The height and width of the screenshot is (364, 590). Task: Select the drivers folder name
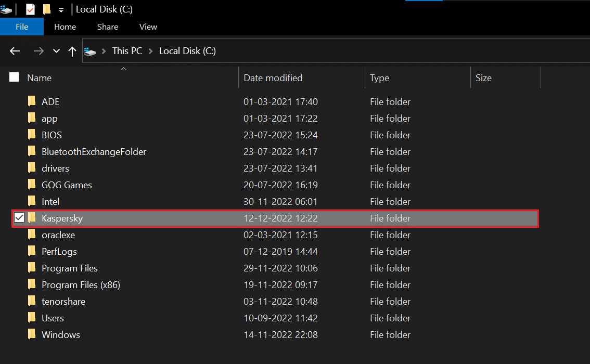55,168
